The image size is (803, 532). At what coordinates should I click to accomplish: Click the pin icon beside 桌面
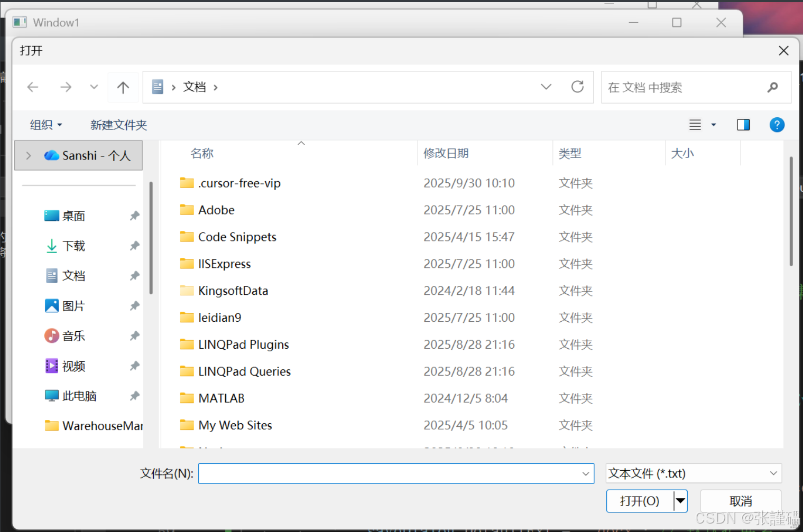coord(135,216)
